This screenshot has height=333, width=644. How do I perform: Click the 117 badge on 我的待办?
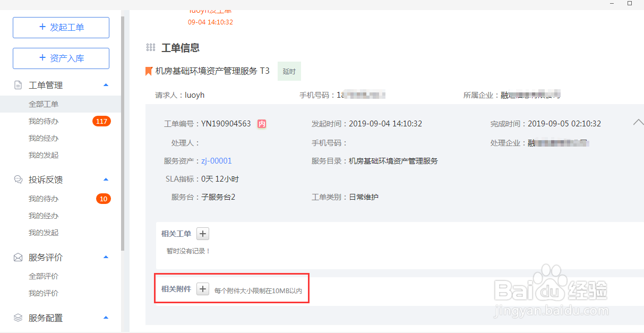point(102,121)
